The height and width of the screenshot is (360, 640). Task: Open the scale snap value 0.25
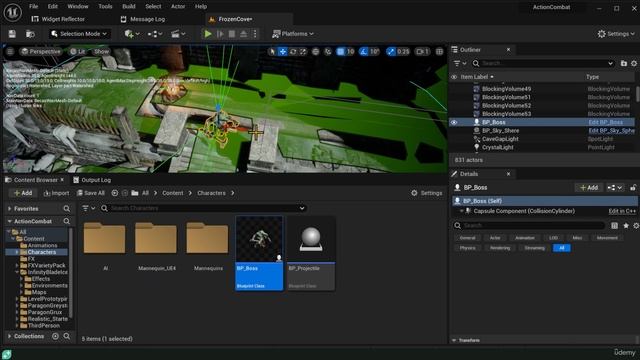tap(403, 51)
